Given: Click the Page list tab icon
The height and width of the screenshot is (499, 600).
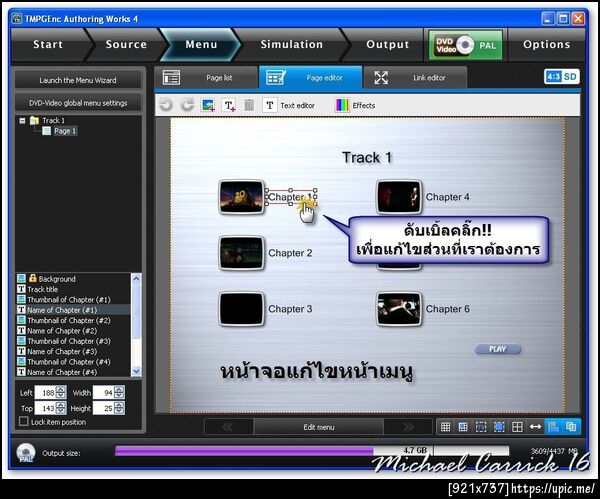Looking at the screenshot, I should pos(171,78).
